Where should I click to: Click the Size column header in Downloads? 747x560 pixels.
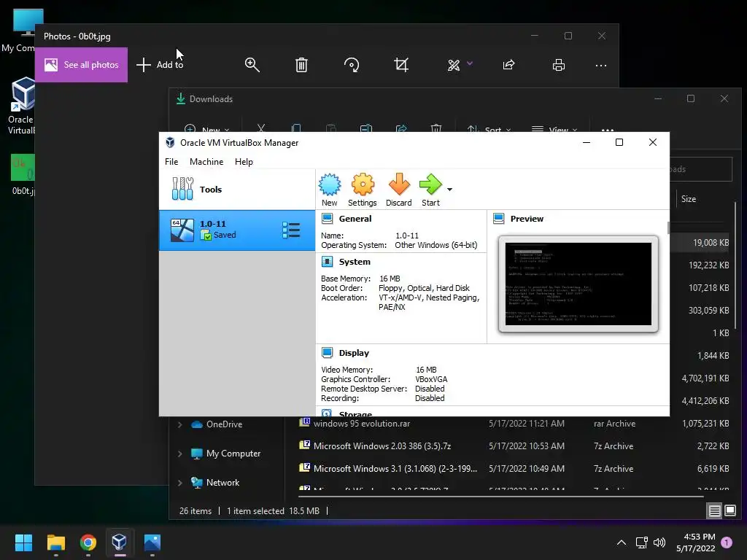[x=689, y=199]
